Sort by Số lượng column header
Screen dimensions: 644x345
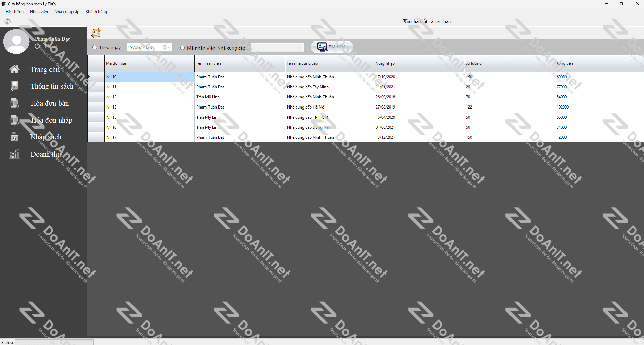point(509,63)
